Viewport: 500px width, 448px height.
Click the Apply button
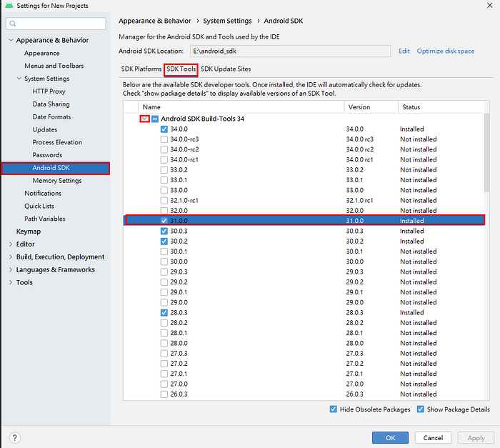(476, 438)
